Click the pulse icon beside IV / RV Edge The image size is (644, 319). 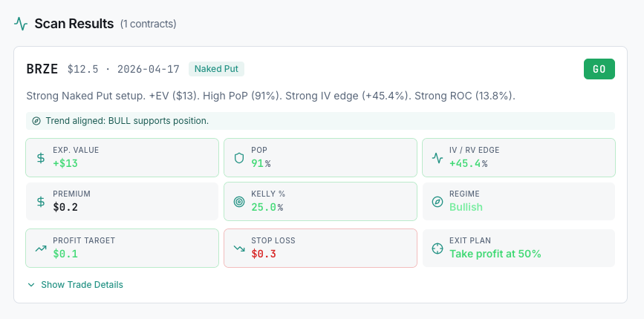[x=438, y=157]
